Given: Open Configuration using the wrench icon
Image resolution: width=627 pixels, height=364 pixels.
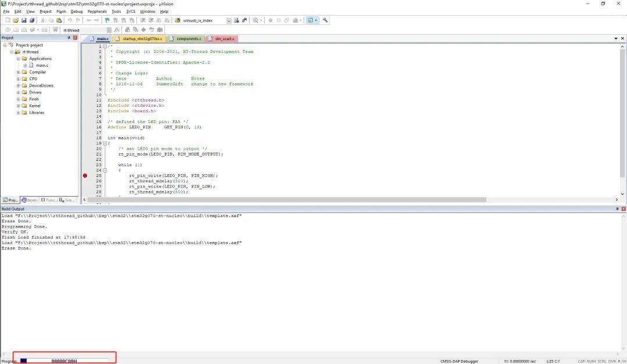Looking at the screenshot, I should pos(325,20).
